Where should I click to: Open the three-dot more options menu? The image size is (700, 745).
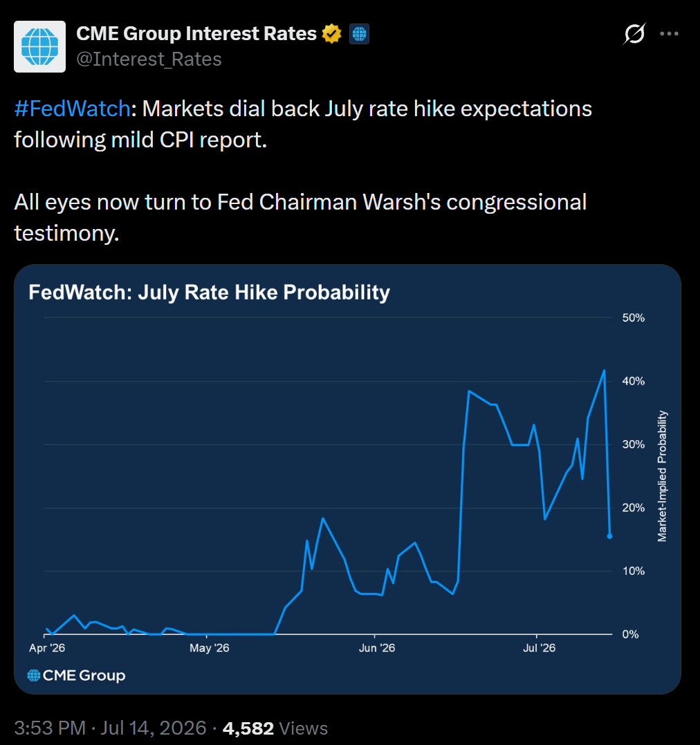pos(669,34)
